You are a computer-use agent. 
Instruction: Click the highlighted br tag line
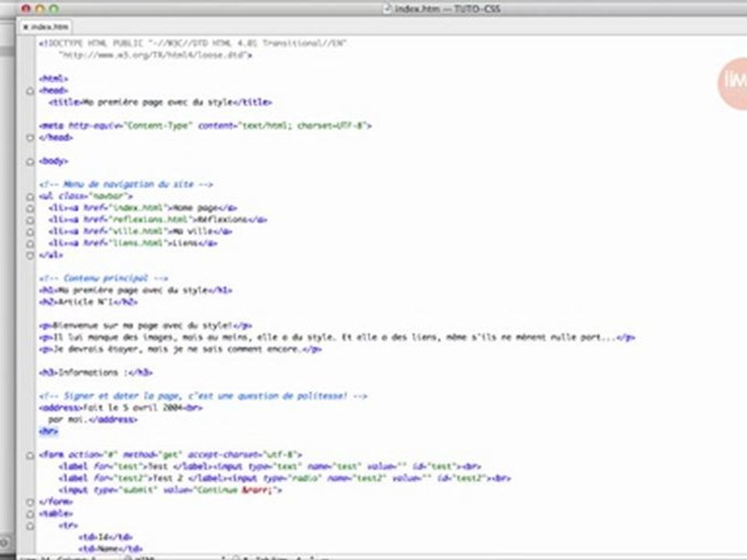(x=48, y=432)
